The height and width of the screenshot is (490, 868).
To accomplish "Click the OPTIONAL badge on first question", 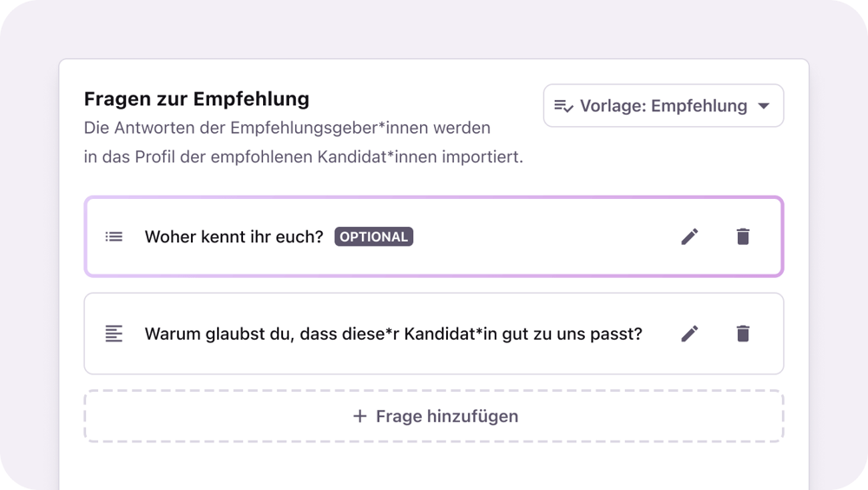I will point(374,236).
